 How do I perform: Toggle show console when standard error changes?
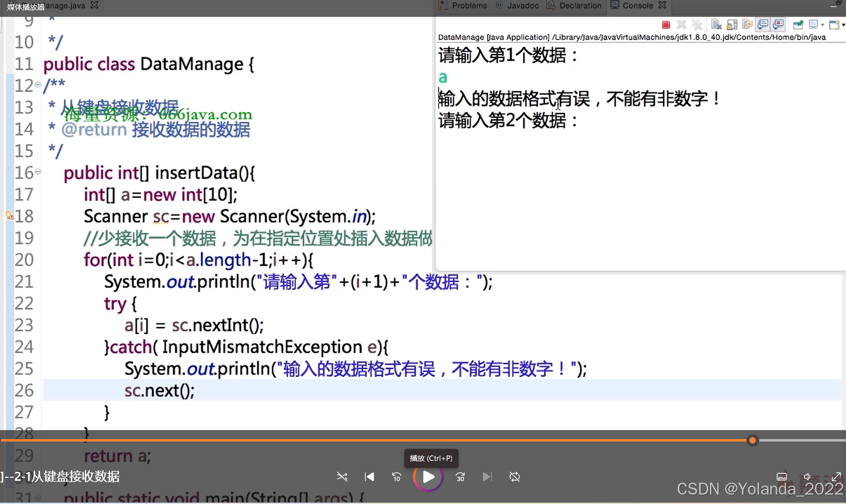779,25
